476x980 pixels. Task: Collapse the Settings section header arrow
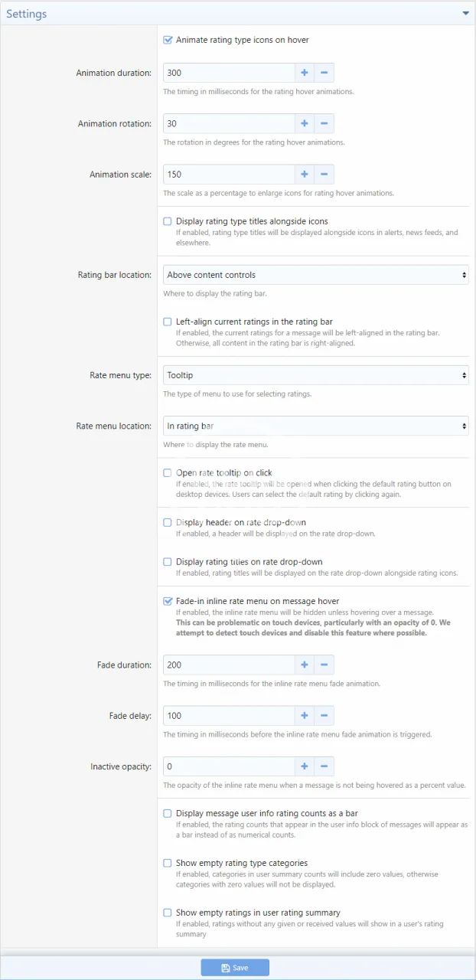465,13
